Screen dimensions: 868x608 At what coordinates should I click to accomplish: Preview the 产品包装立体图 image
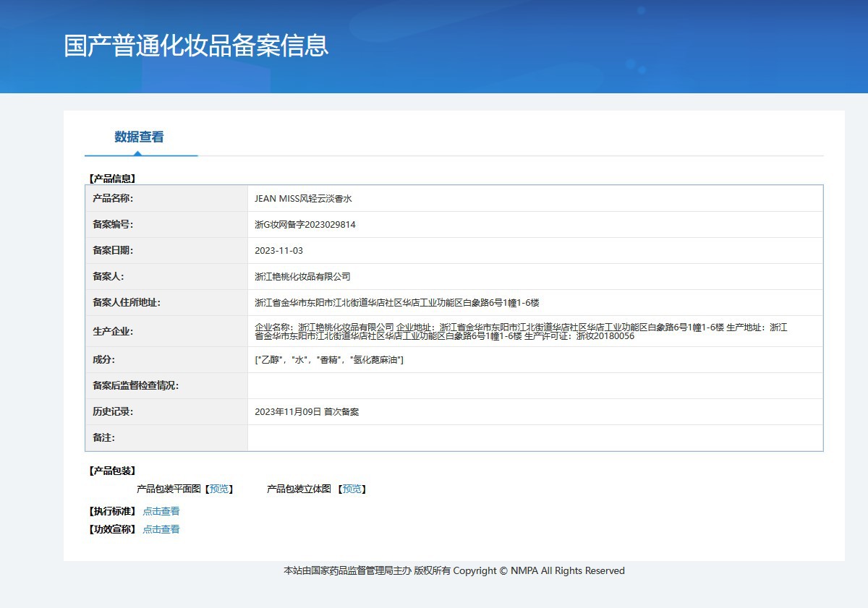point(352,489)
